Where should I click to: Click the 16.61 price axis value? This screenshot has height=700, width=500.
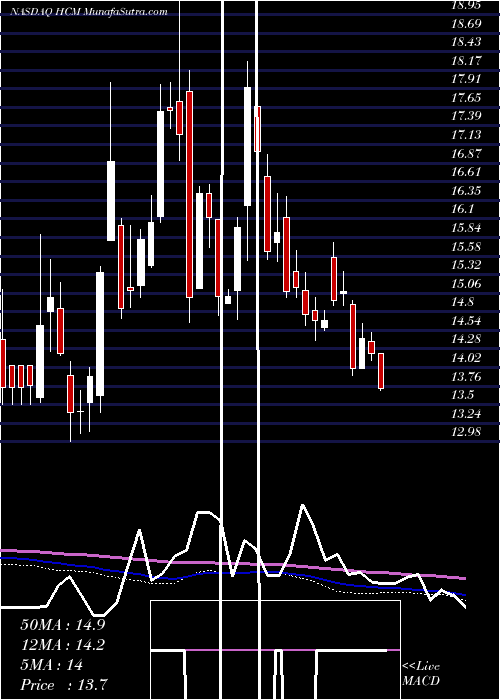click(466, 172)
